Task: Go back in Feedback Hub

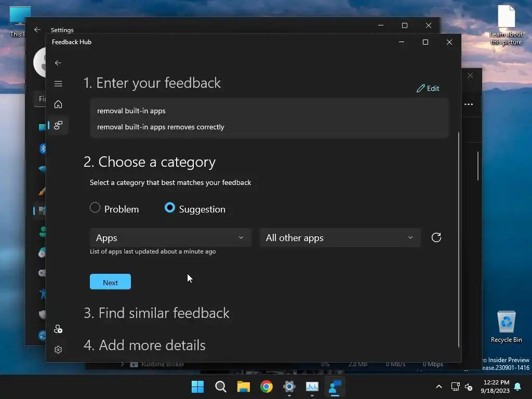Action: (x=58, y=63)
